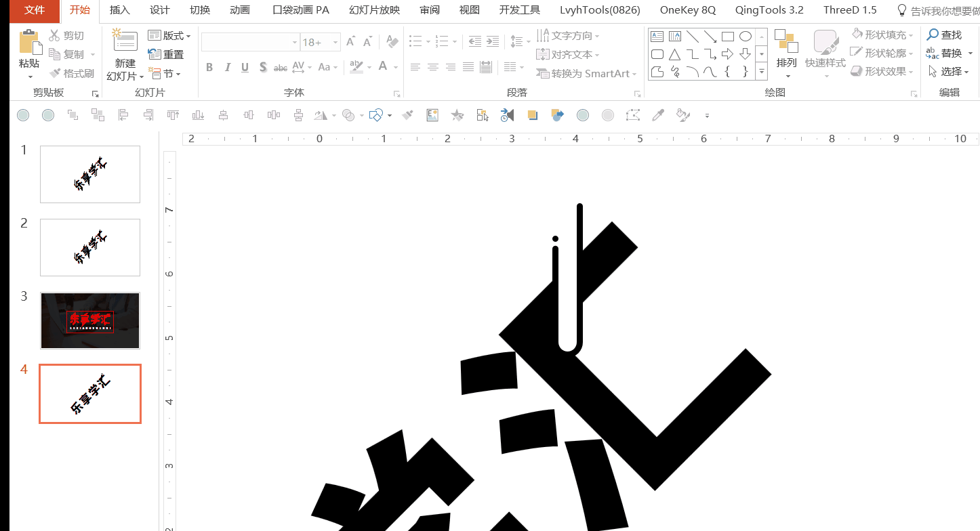This screenshot has height=531, width=980.
Task: Select slide 3 thumbnail with dark background
Action: (x=90, y=320)
